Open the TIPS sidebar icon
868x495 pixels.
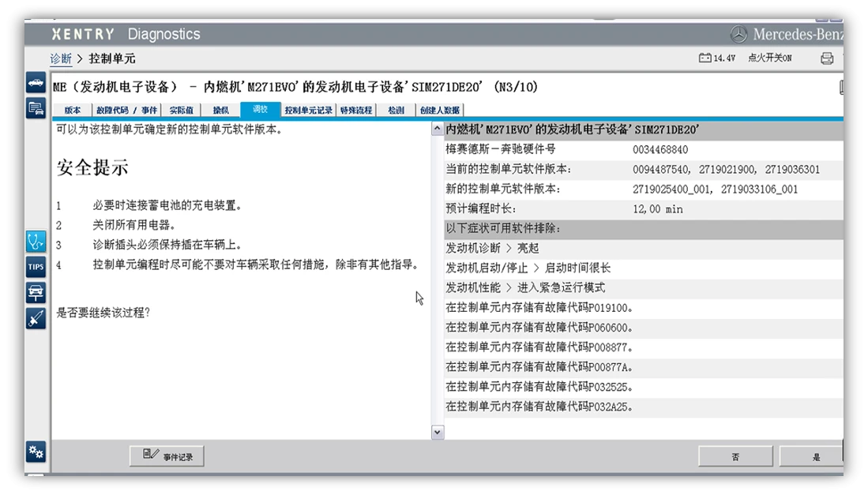click(x=36, y=267)
